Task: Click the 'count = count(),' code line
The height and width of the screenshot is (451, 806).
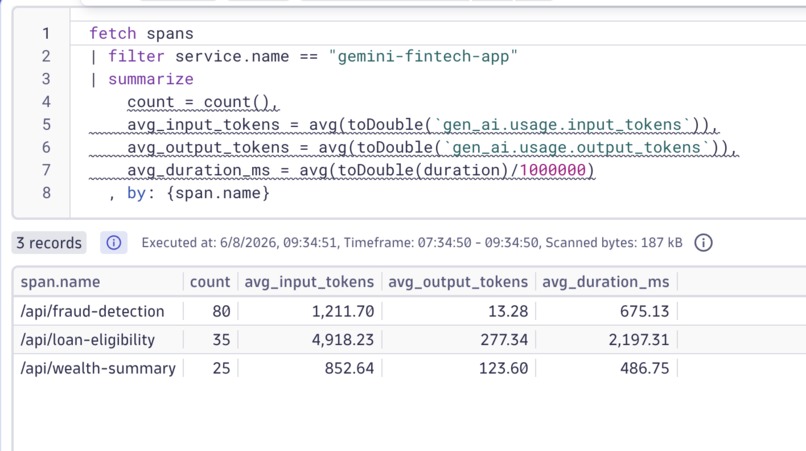Action: point(203,102)
